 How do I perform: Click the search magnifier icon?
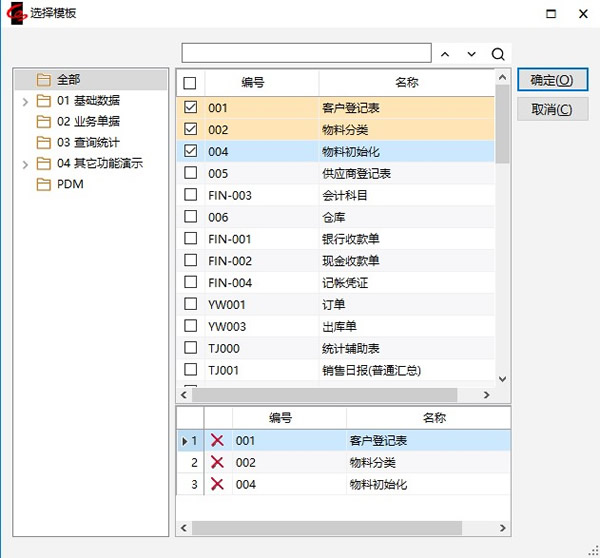point(498,54)
